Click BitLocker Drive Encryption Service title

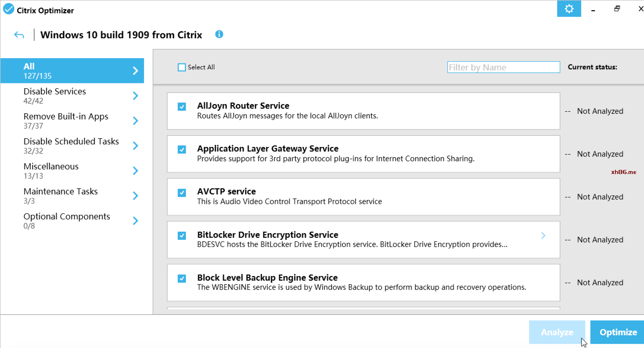click(268, 234)
